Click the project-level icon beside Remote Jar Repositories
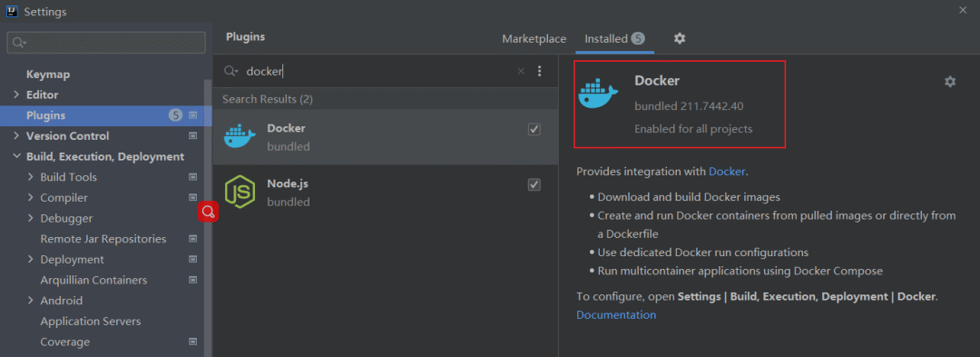This screenshot has height=357, width=980. 192,239
